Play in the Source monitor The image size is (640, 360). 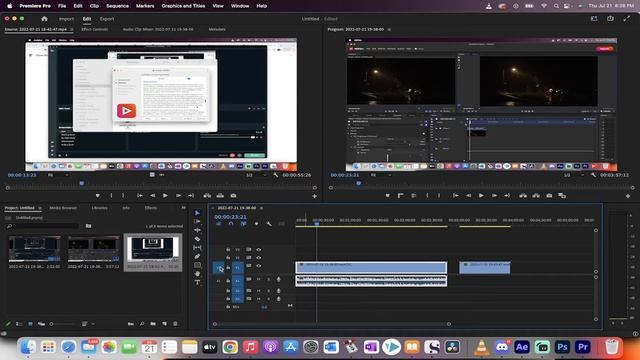tap(165, 196)
